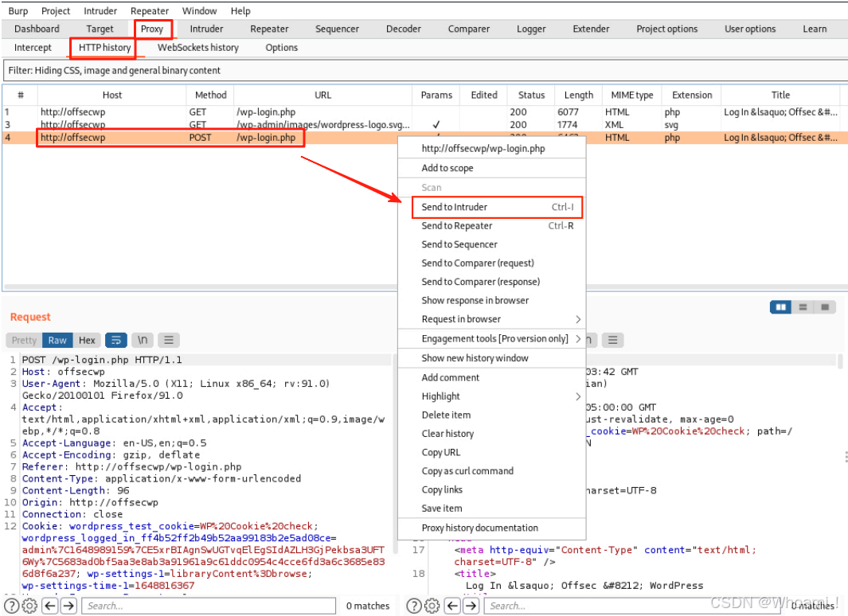Sort history by the MIME type column

(x=631, y=95)
